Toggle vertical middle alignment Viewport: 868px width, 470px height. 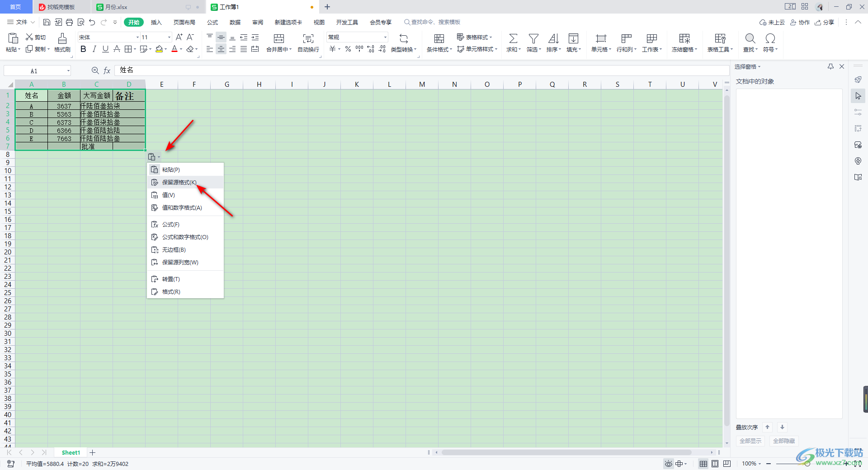point(221,37)
